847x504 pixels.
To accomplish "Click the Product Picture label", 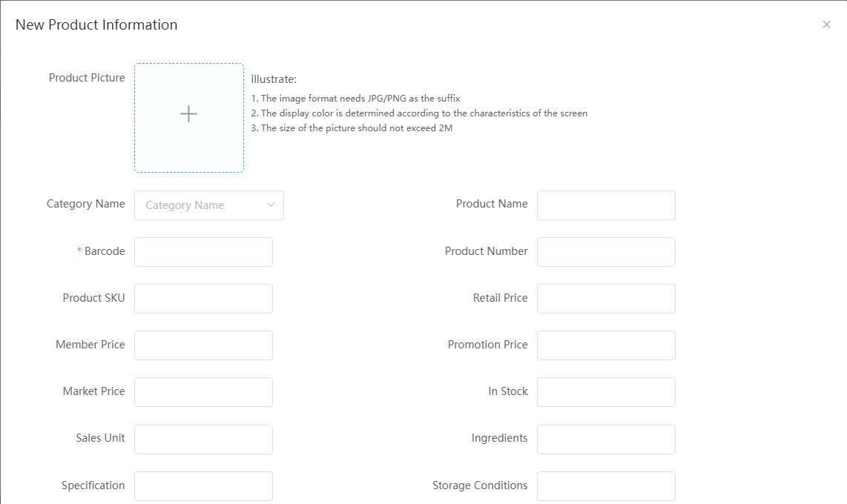I will (x=87, y=78).
